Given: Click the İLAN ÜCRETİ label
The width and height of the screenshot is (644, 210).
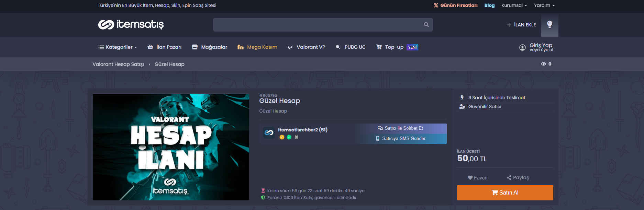Looking at the screenshot, I should coord(468,151).
